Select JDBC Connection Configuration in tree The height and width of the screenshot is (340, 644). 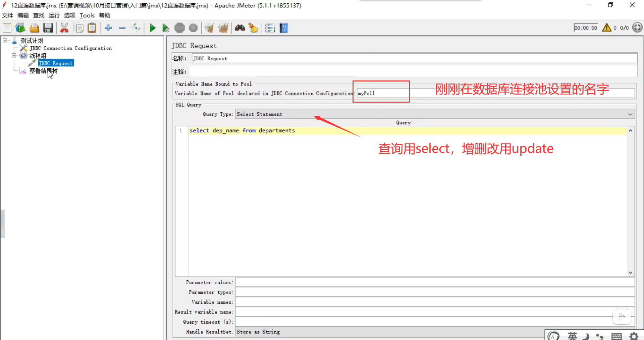coord(71,48)
